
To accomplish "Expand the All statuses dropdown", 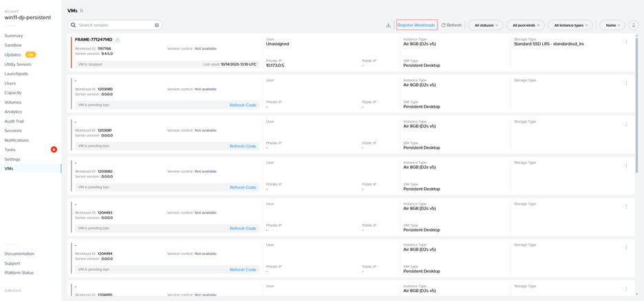I will 486,25.
